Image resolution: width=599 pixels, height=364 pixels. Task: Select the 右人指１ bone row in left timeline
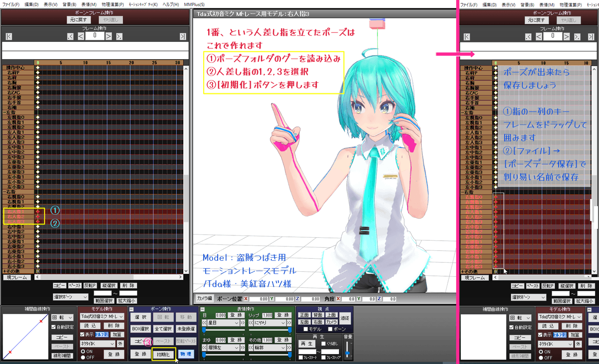[18, 212]
